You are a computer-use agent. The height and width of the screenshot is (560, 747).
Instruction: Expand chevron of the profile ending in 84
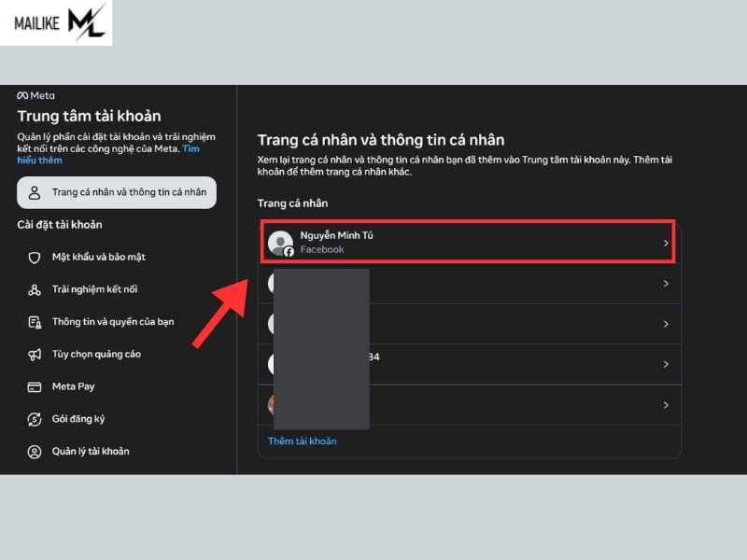pos(666,365)
